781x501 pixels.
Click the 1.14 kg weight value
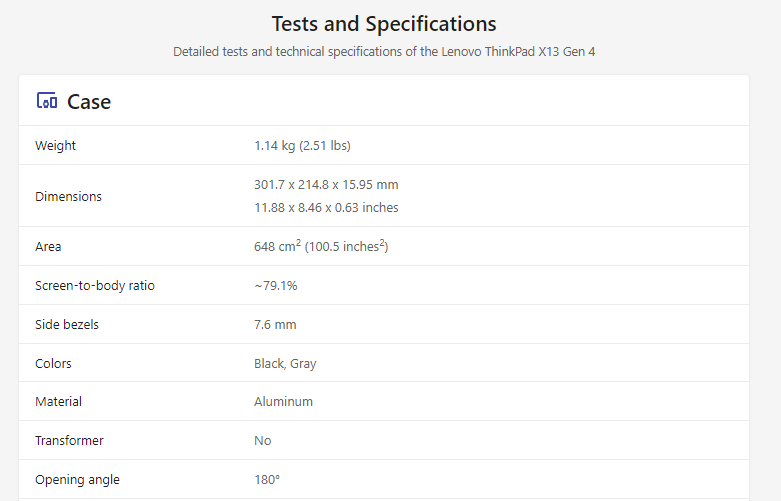point(302,146)
